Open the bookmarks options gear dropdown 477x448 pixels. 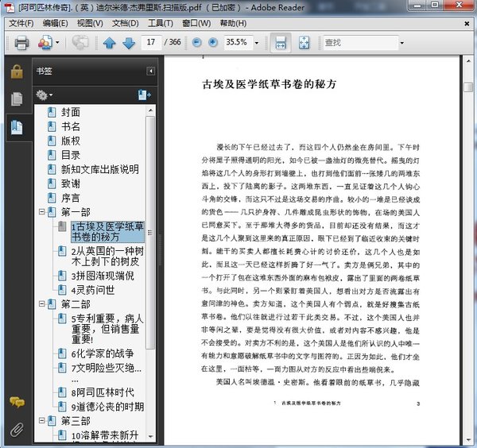[45, 95]
